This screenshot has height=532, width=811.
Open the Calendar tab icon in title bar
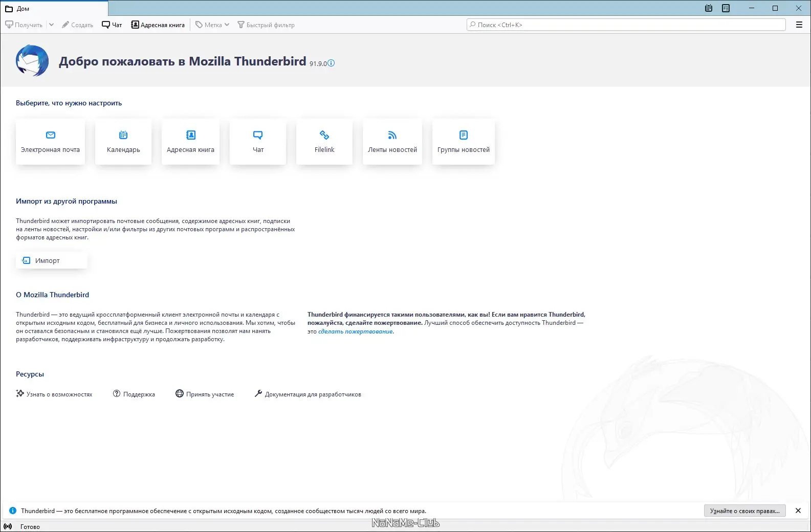[x=709, y=8]
